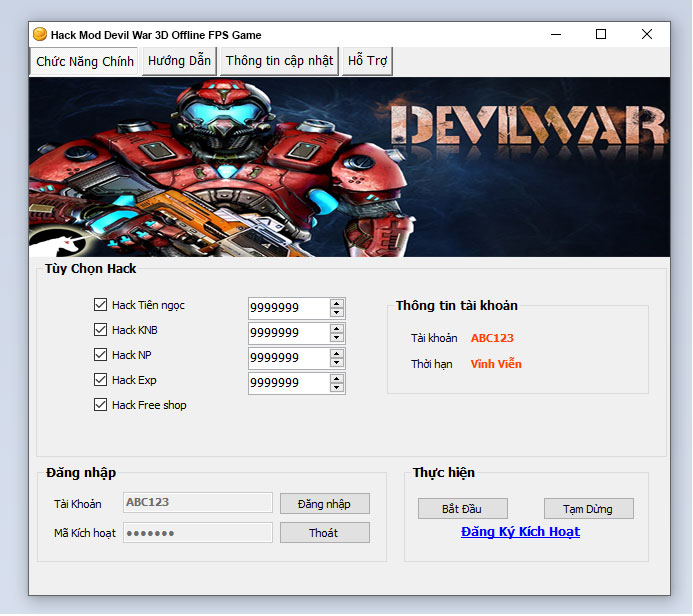This screenshot has width=693, height=616.
Task: Increase the Hack NP value with up arrow
Action: point(337,354)
